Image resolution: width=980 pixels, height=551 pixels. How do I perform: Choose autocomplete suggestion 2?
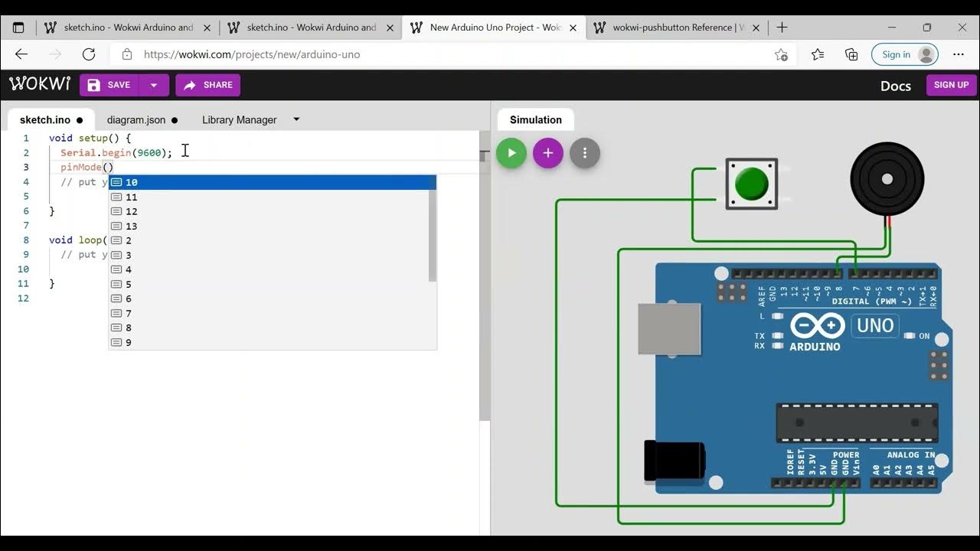(x=273, y=240)
